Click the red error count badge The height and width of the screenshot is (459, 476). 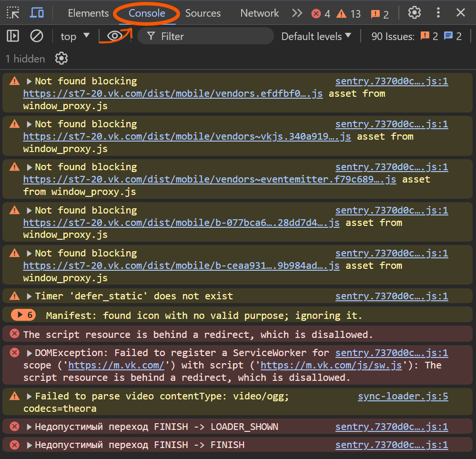click(321, 14)
